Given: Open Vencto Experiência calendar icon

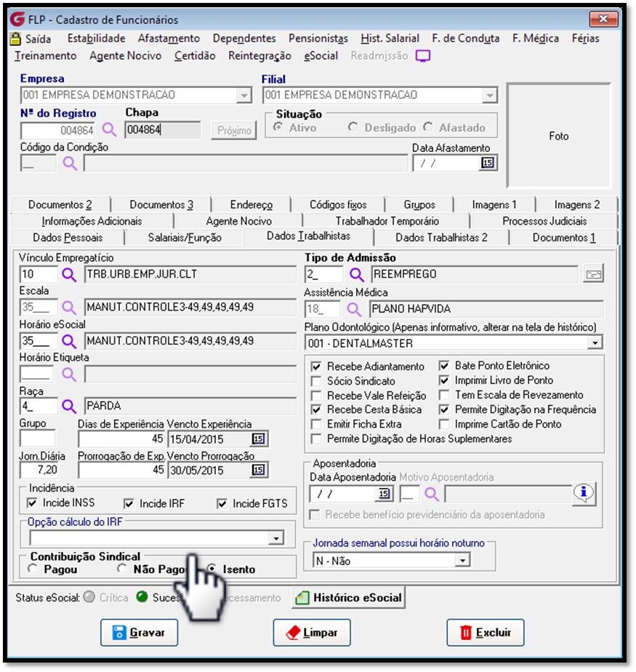Looking at the screenshot, I should coord(258,439).
